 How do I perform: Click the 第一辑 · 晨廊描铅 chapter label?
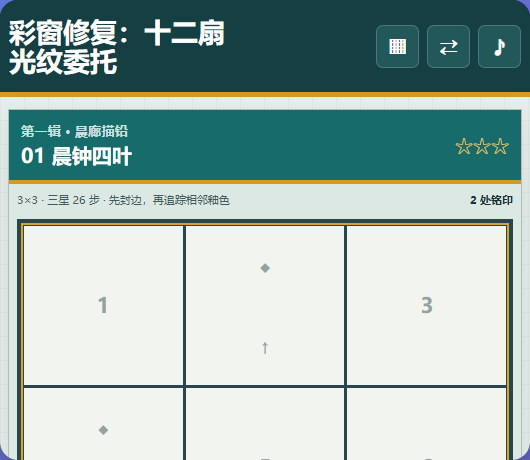pyautogui.click(x=74, y=131)
